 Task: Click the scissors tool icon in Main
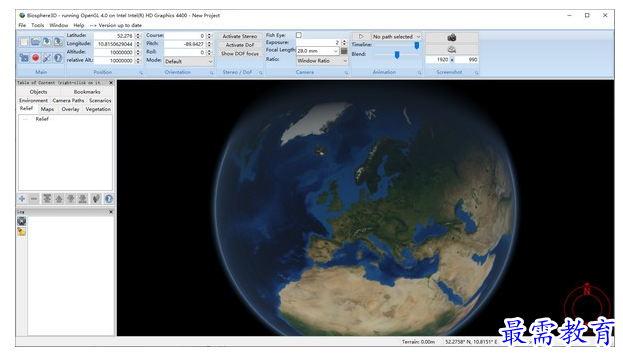pyautogui.click(x=47, y=58)
